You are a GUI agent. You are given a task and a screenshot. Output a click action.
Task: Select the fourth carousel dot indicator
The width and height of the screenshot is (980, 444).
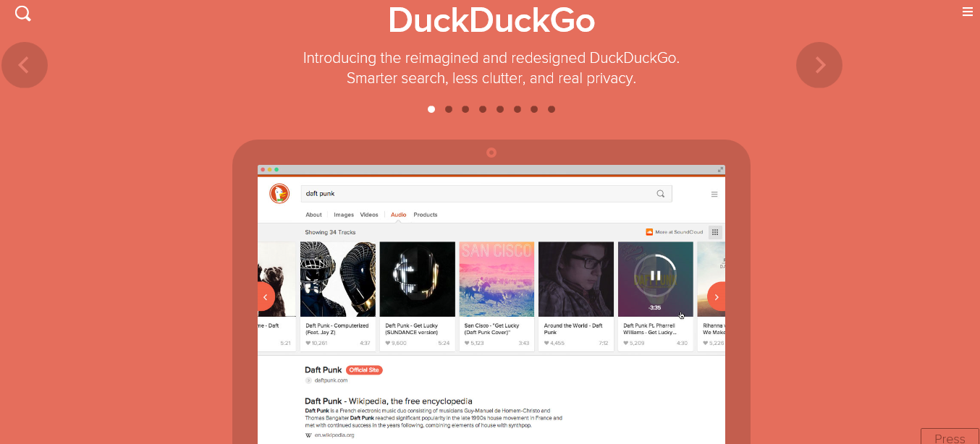(x=483, y=109)
